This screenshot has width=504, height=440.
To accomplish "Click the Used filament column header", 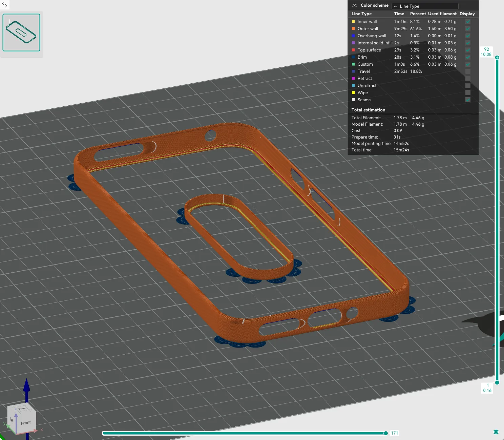I will [x=442, y=14].
